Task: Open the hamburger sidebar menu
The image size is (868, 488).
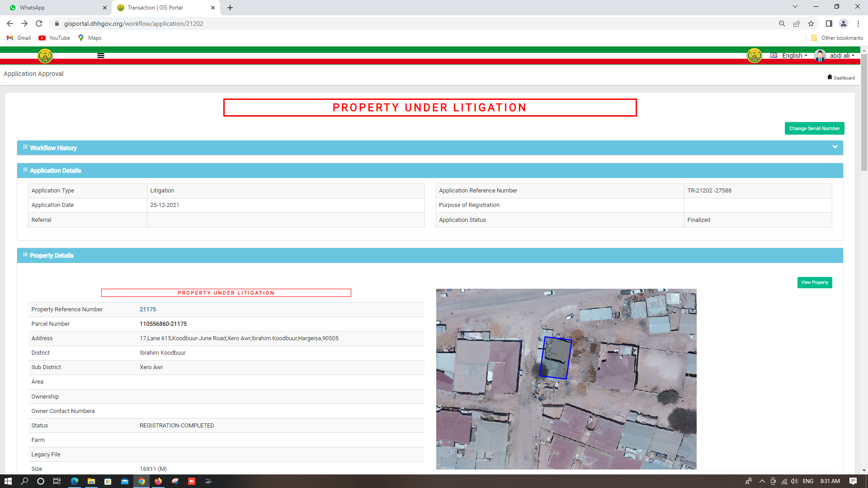Action: coord(101,56)
